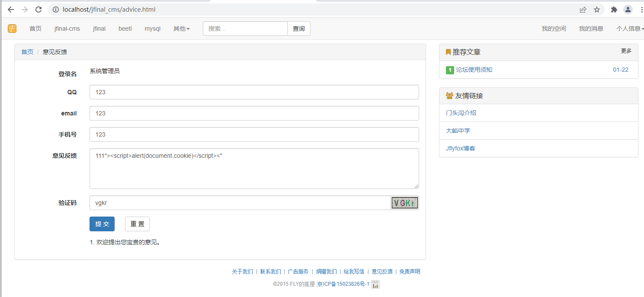Click into the QQ input field

[x=254, y=92]
